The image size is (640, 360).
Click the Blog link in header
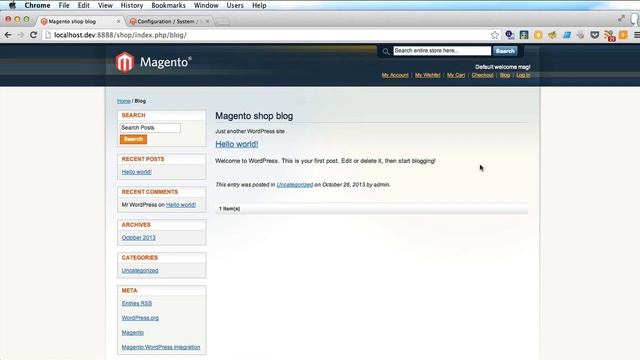505,75
